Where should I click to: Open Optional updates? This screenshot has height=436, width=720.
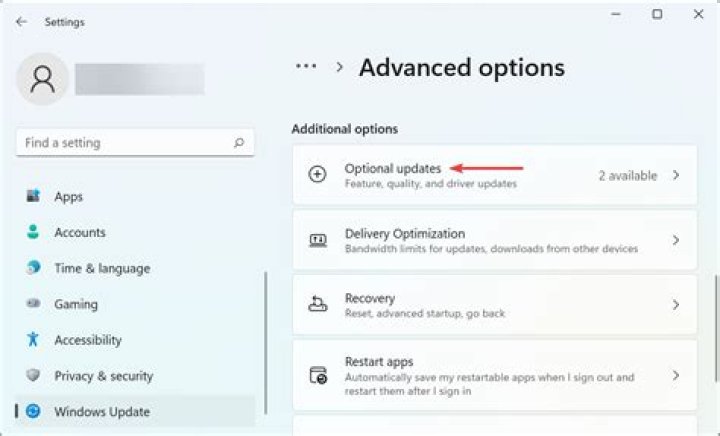coord(495,175)
